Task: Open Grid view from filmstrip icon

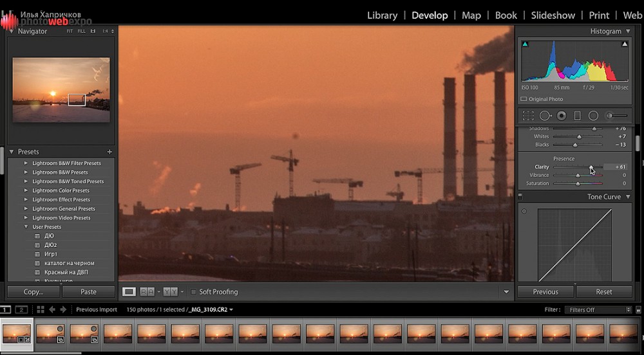Action: [x=40, y=309]
